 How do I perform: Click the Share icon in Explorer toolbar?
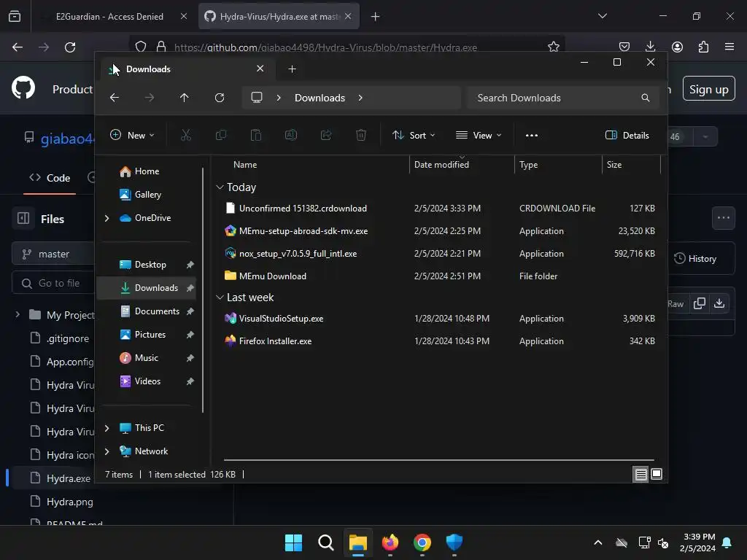click(326, 135)
